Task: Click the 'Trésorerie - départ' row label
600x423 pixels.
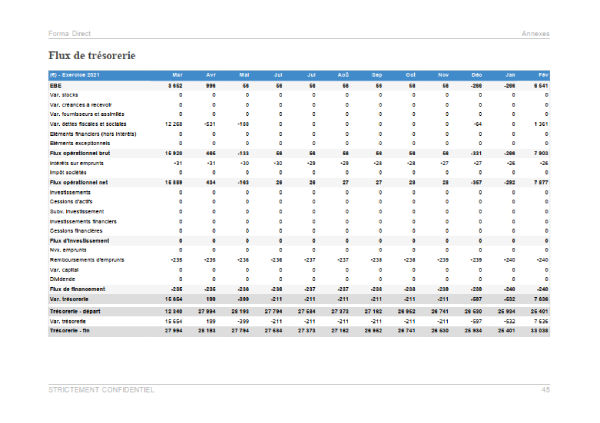Action: pyautogui.click(x=76, y=312)
